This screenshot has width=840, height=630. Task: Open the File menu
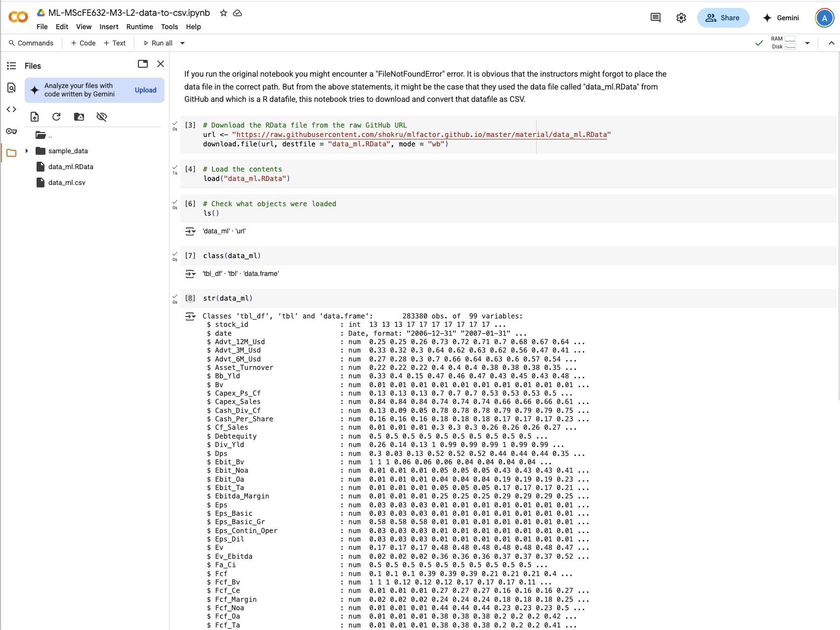click(42, 27)
